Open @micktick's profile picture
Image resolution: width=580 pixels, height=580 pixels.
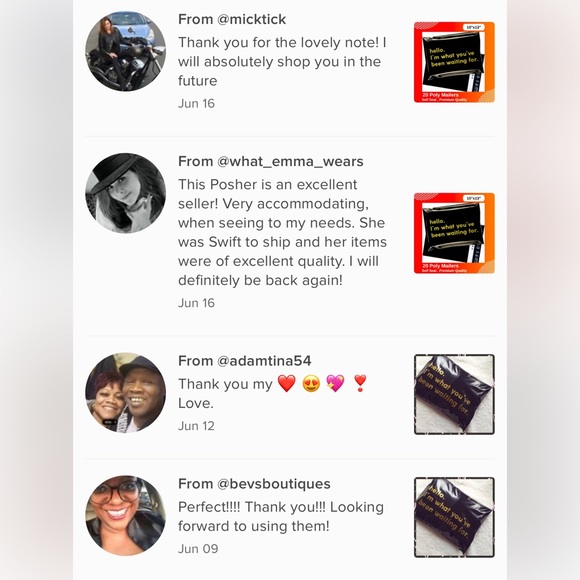click(x=125, y=51)
